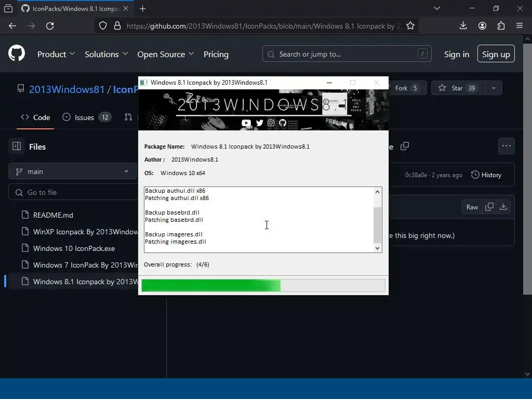
Task: Expand Open Source menu
Action: [166, 54]
